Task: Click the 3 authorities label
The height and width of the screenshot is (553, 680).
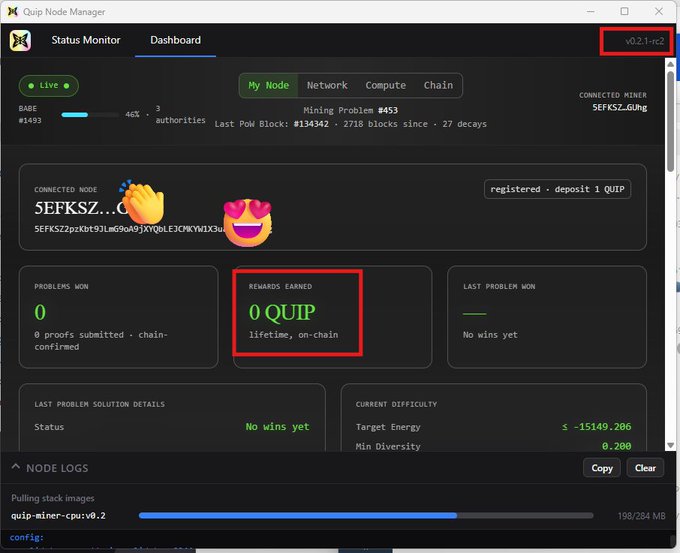Action: (180, 114)
